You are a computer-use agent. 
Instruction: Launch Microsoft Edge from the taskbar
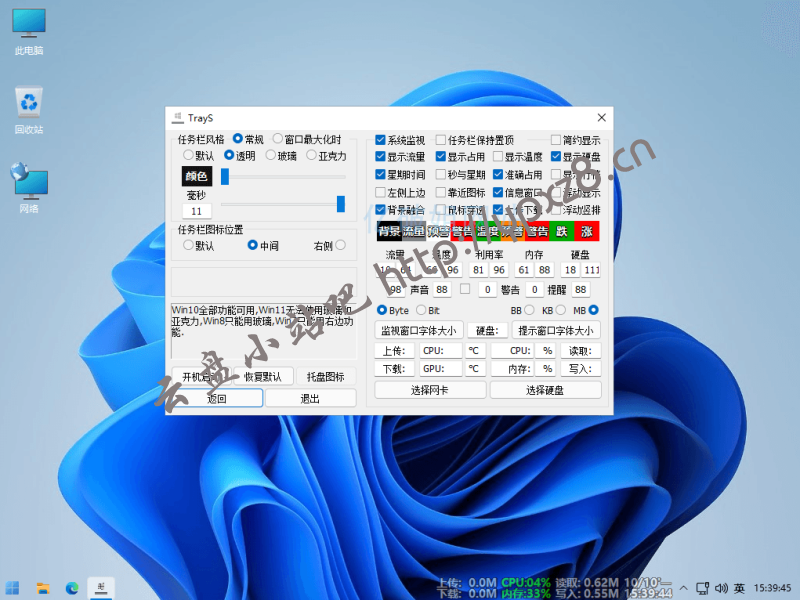(x=72, y=588)
